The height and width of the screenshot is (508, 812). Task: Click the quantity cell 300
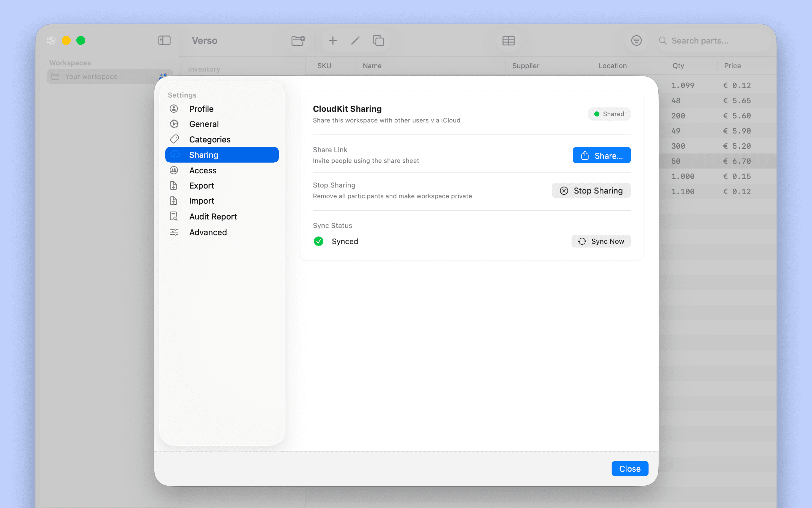pos(678,146)
